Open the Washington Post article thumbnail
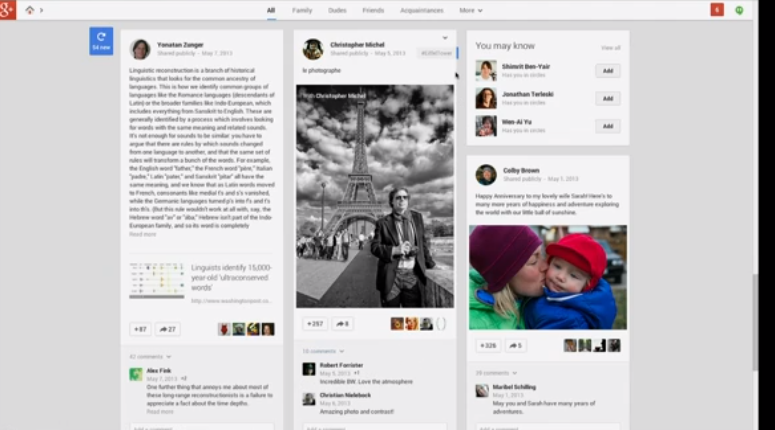 coord(157,280)
